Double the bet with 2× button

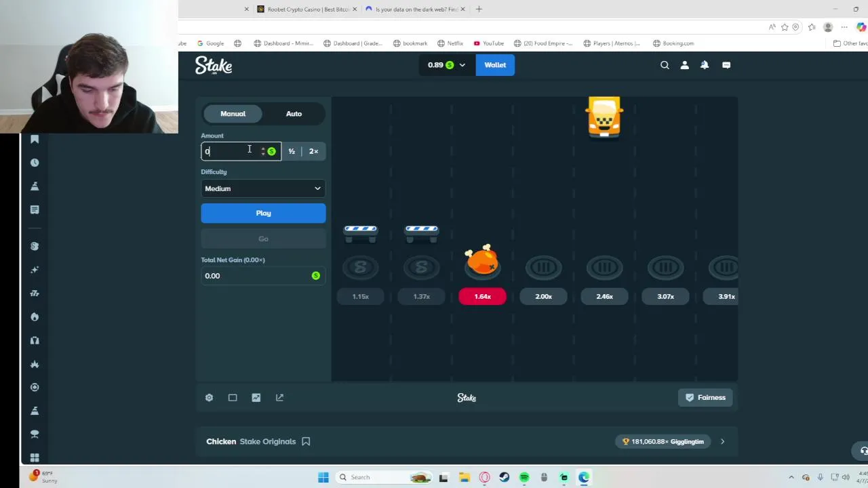coord(313,151)
